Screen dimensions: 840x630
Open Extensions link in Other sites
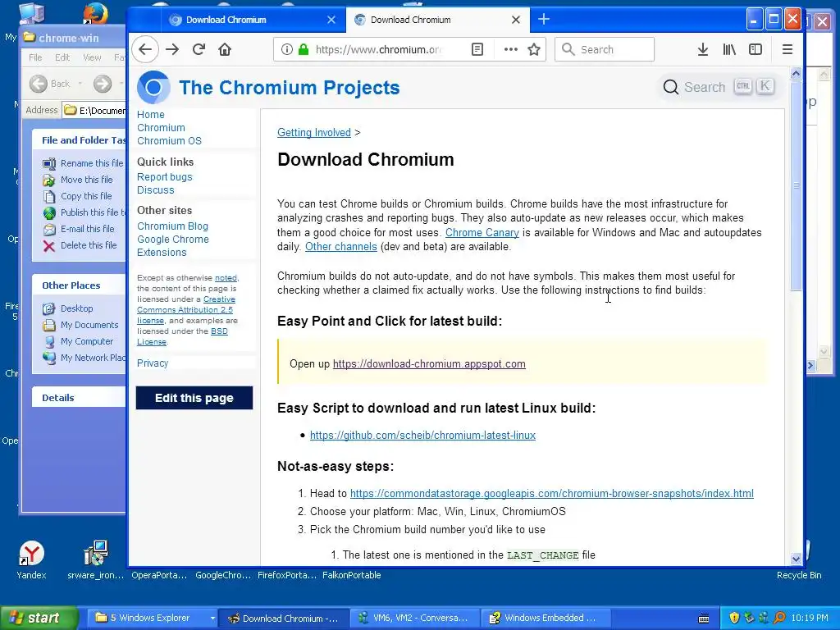(162, 253)
